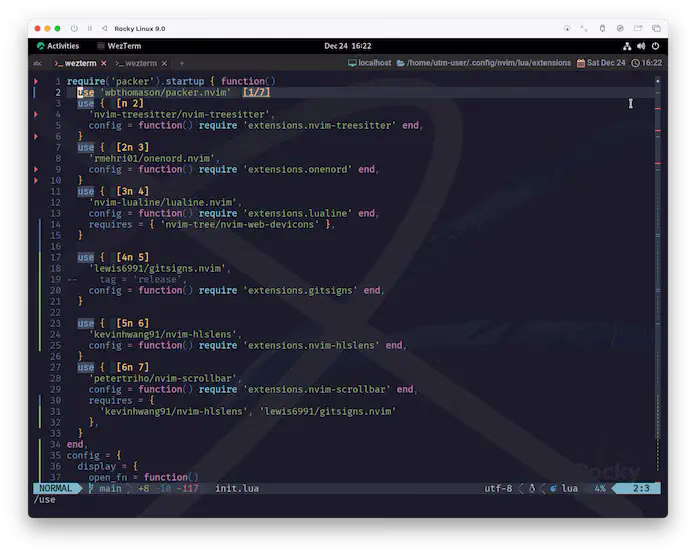Open the system power menu icon
The height and width of the screenshot is (555, 696).
point(655,46)
